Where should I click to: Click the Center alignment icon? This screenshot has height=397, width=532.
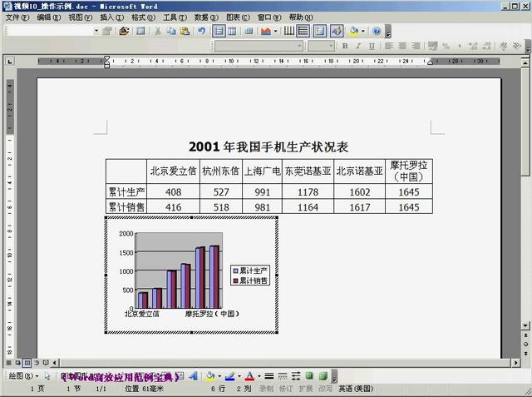click(x=402, y=46)
